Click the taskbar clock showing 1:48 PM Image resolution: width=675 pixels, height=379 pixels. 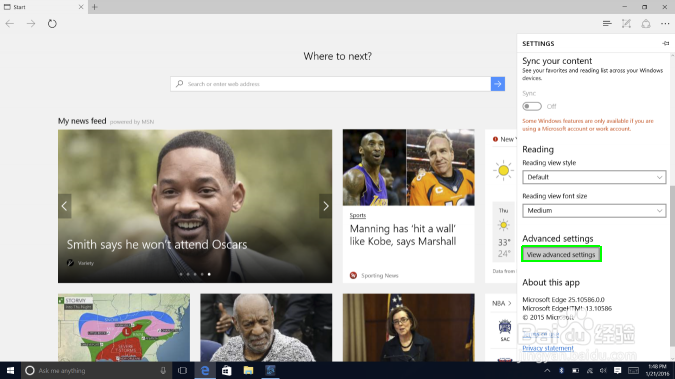(x=657, y=370)
